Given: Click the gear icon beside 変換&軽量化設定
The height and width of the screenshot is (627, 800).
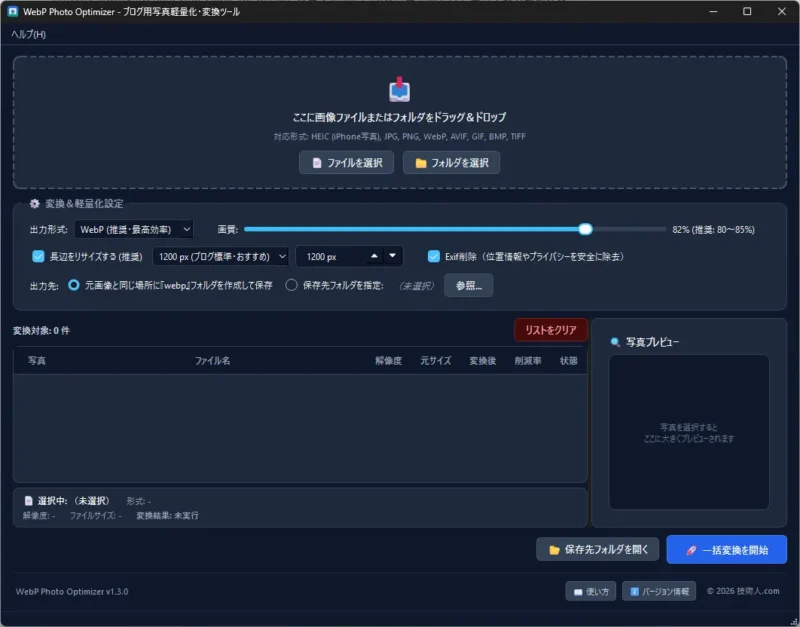Looking at the screenshot, I should 34,204.
